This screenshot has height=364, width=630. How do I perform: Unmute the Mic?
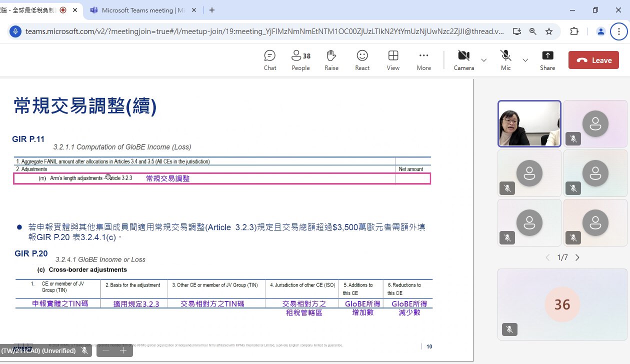(506, 60)
